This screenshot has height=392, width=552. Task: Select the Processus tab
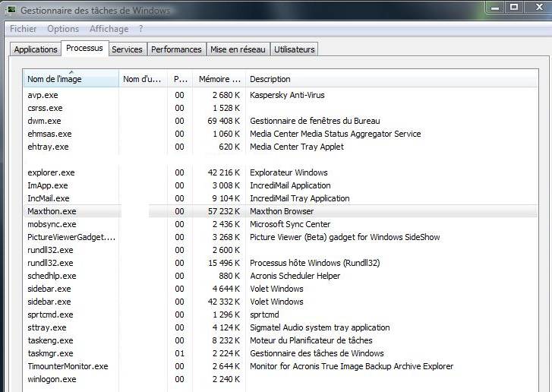(84, 48)
